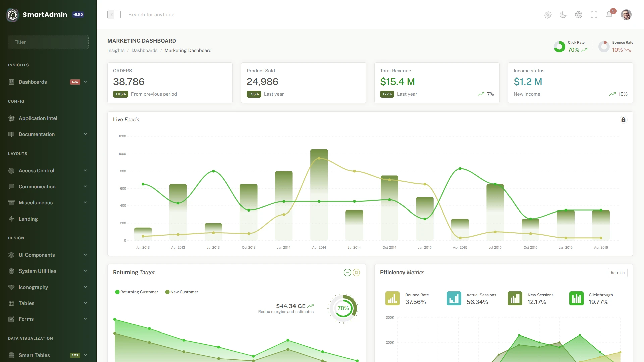Click the New Sessions metric chart icon

click(x=515, y=298)
